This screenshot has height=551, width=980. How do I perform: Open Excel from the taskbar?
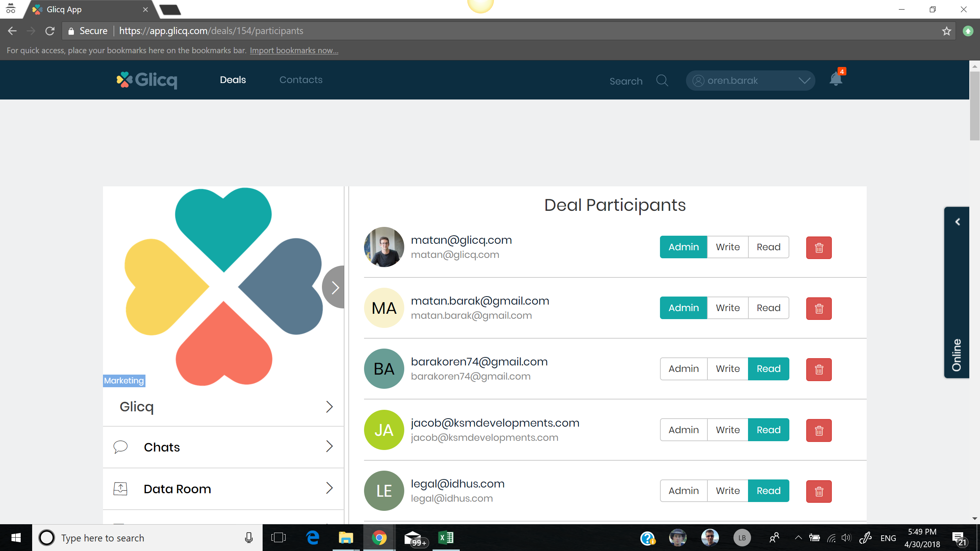coord(446,538)
